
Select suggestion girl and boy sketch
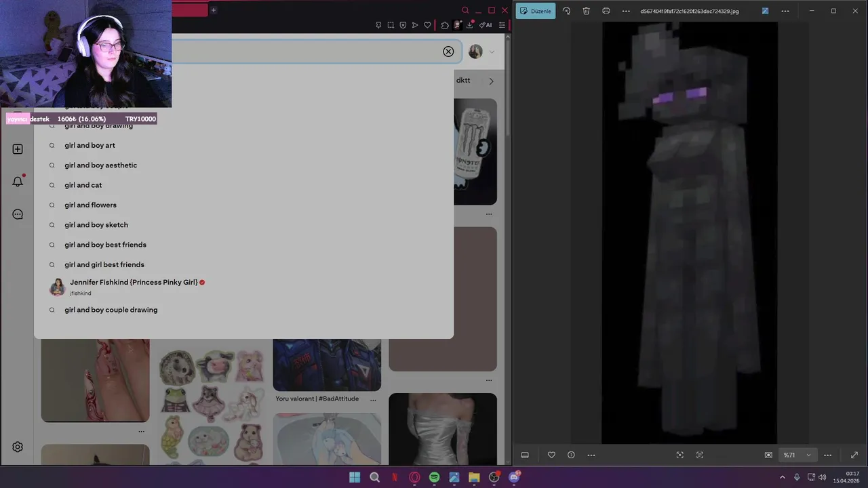point(96,225)
